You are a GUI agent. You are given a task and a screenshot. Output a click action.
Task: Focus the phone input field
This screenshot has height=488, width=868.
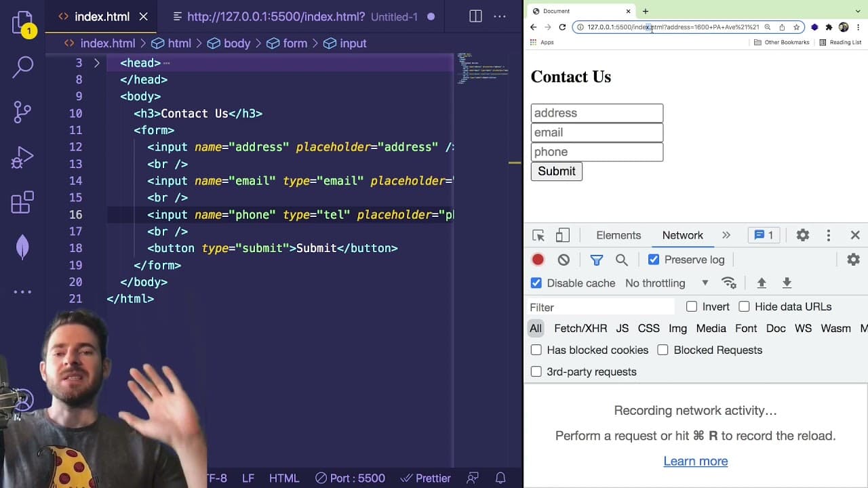[597, 152]
